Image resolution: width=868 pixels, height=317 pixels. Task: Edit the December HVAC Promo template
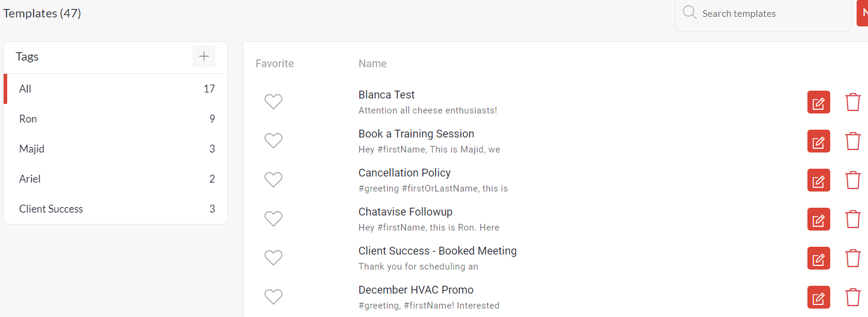[818, 298]
